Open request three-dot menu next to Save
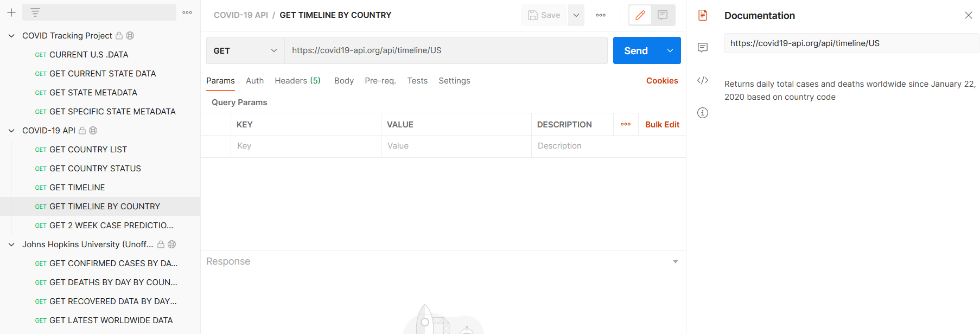This screenshot has width=980, height=334. (x=601, y=15)
